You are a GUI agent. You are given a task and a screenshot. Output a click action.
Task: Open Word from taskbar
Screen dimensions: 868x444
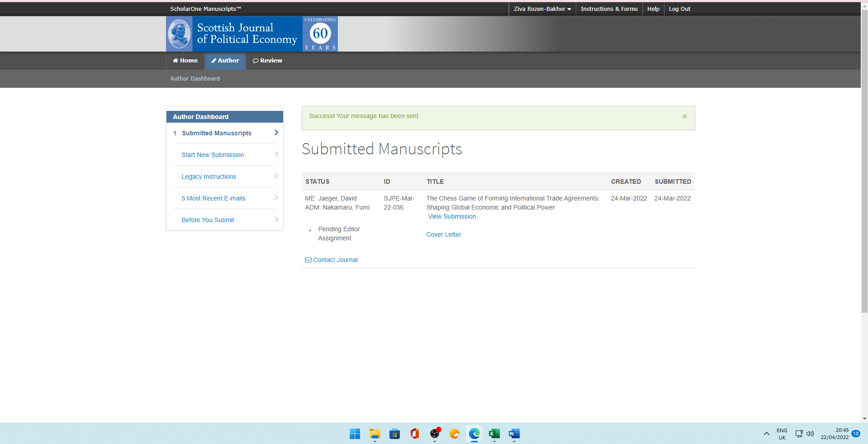pos(514,434)
